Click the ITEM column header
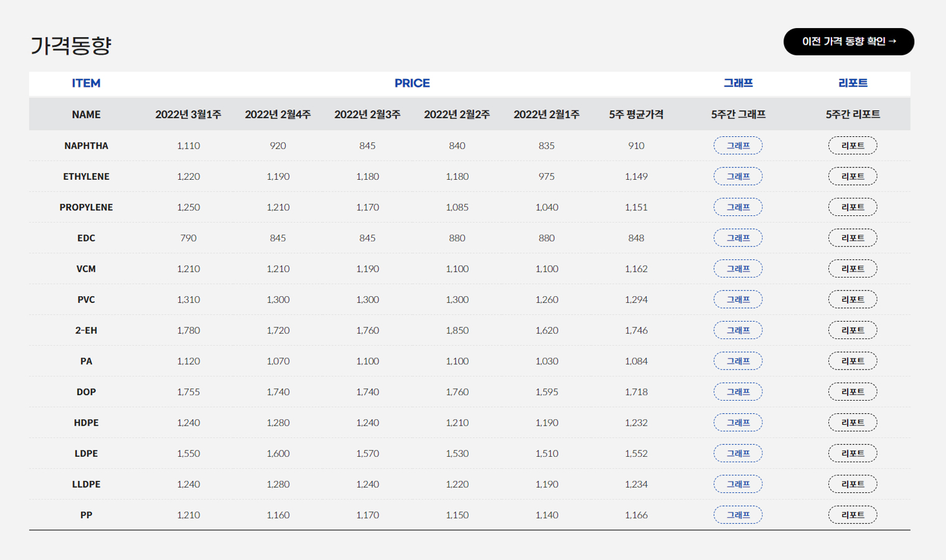The width and height of the screenshot is (946, 560). tap(86, 83)
